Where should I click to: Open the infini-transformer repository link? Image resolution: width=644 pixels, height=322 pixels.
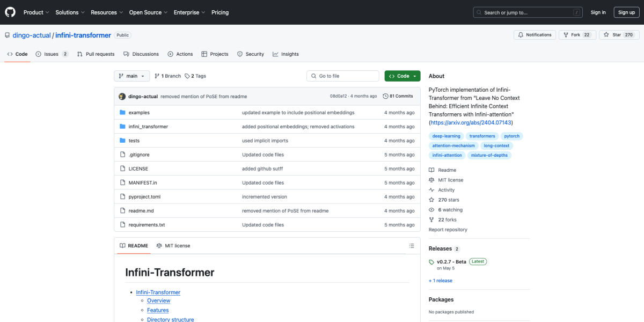(83, 35)
